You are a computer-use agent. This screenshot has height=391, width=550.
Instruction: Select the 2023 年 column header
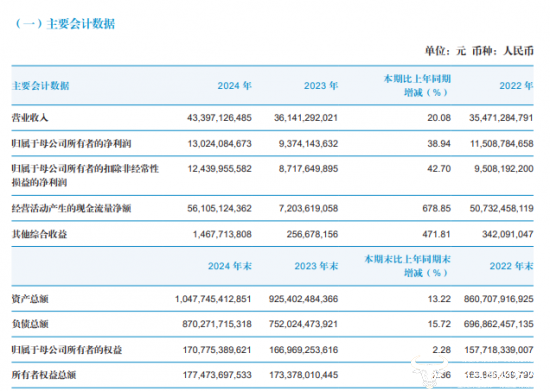pos(321,86)
